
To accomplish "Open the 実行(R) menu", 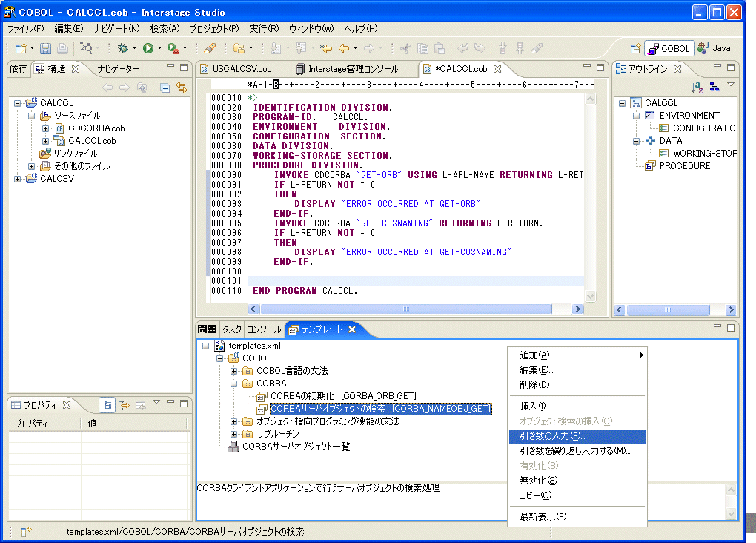I will coord(264,29).
